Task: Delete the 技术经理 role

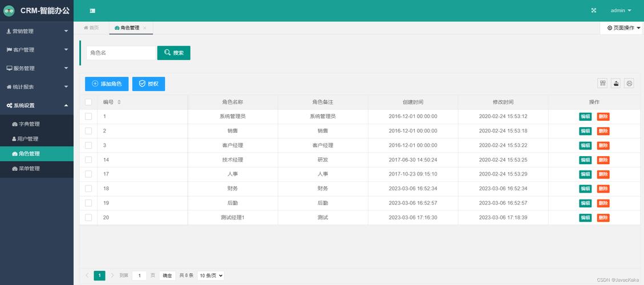Action: click(x=604, y=160)
